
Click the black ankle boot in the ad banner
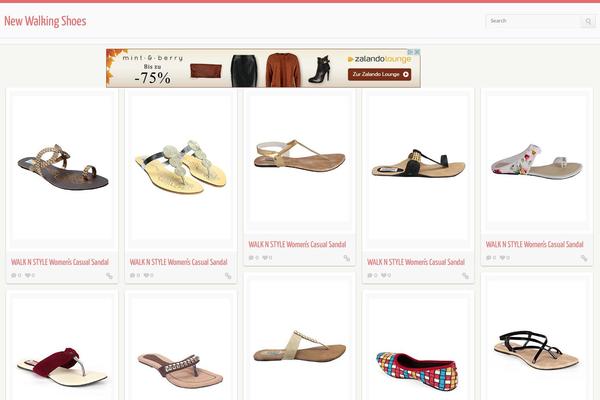[x=320, y=69]
